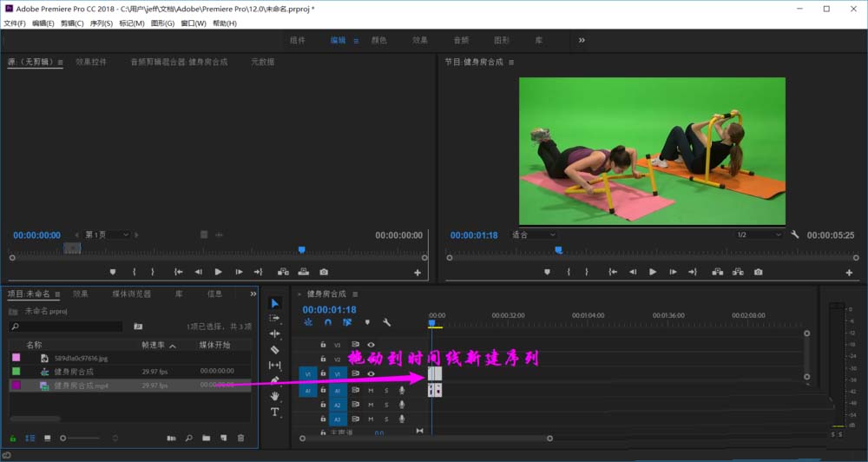Expand the workspace overflow chevron at top
Viewport: 868px width, 462px height.
[582, 40]
